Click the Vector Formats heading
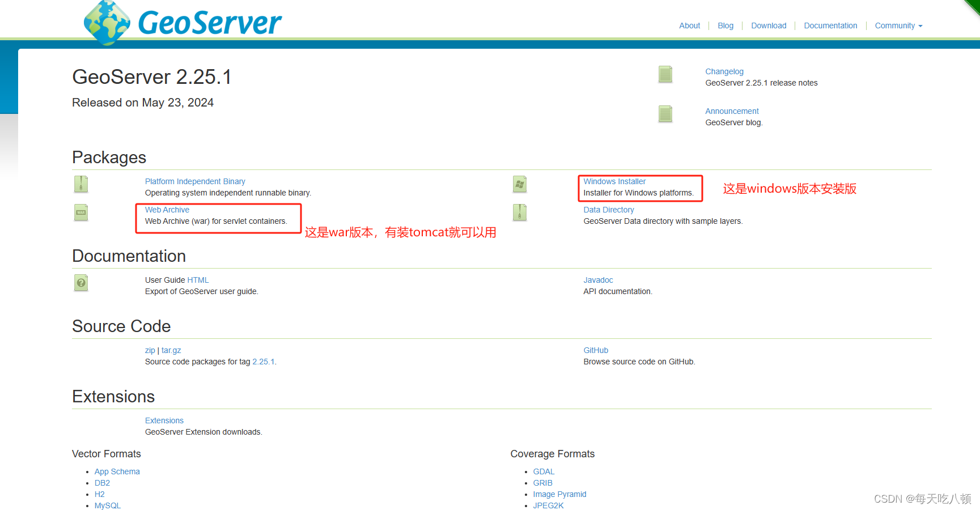 tap(107, 454)
